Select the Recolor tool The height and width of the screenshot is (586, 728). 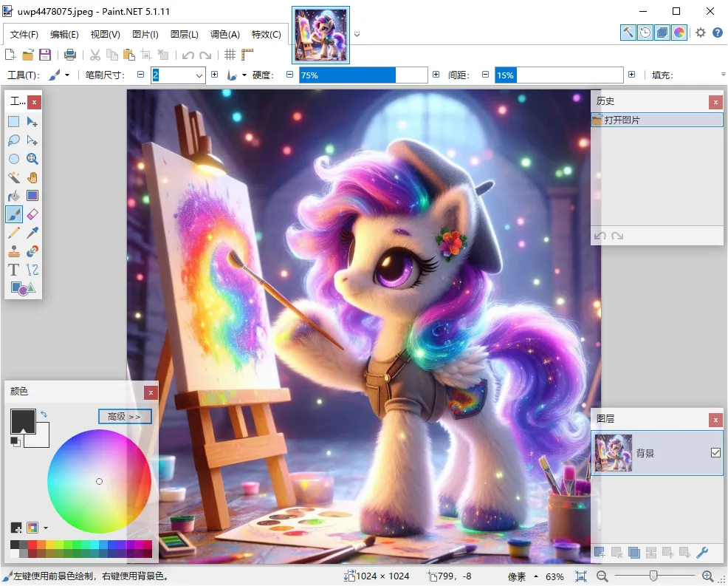(32, 251)
